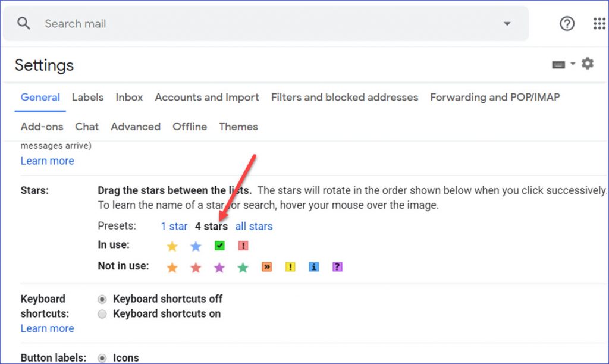This screenshot has width=609, height=364.
Task: Apply the 4 stars preset
Action: (211, 226)
